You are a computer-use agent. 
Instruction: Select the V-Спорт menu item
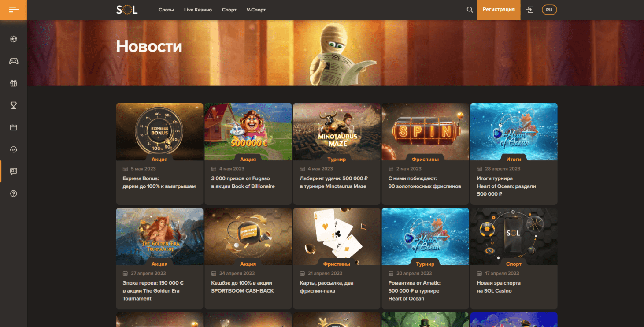256,10
